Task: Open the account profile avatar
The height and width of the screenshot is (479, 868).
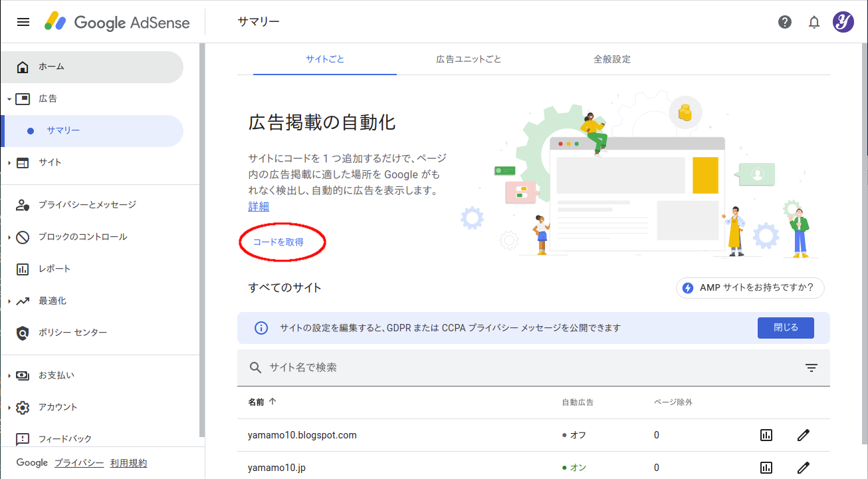Action: [x=843, y=22]
